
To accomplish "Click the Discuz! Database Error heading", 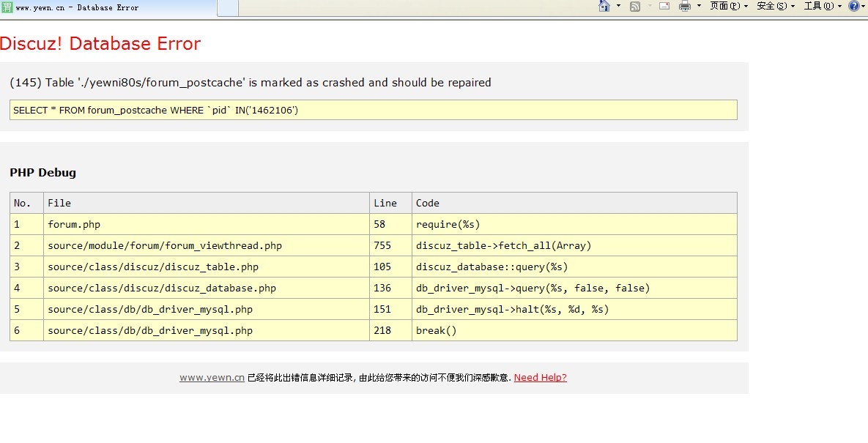I will pos(100,44).
